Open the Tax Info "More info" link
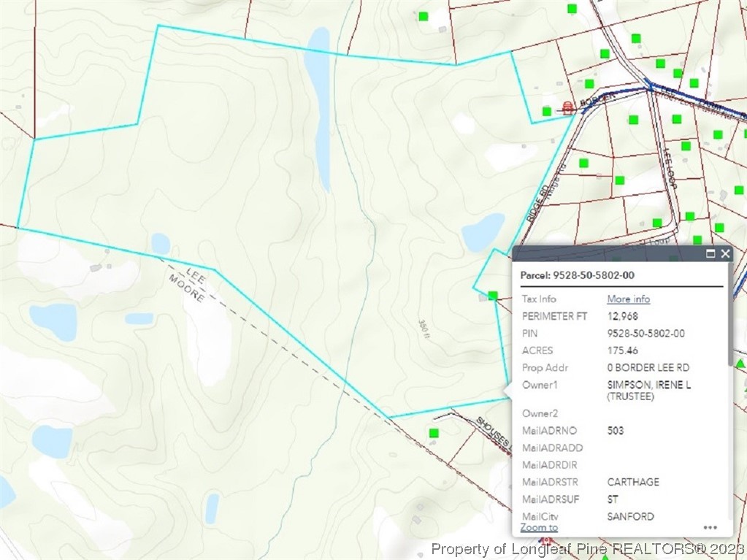The width and height of the screenshot is (747, 560). click(x=628, y=299)
